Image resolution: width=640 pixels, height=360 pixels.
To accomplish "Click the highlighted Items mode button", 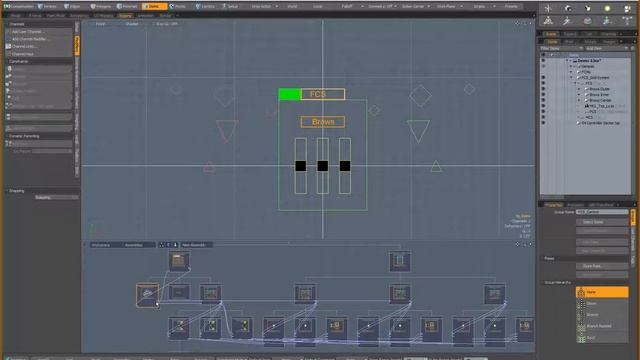I will click(x=154, y=7).
